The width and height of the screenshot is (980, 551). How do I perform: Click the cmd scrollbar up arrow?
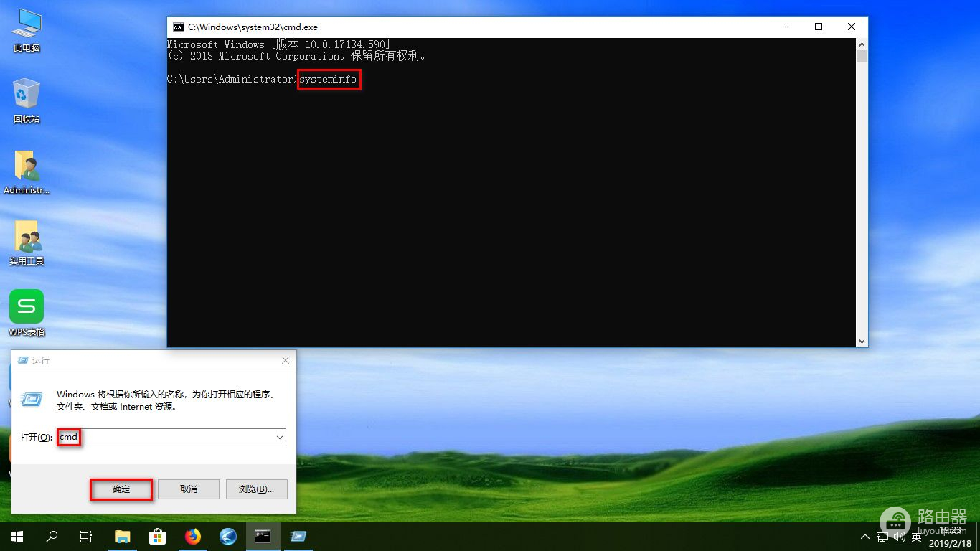pyautogui.click(x=862, y=44)
